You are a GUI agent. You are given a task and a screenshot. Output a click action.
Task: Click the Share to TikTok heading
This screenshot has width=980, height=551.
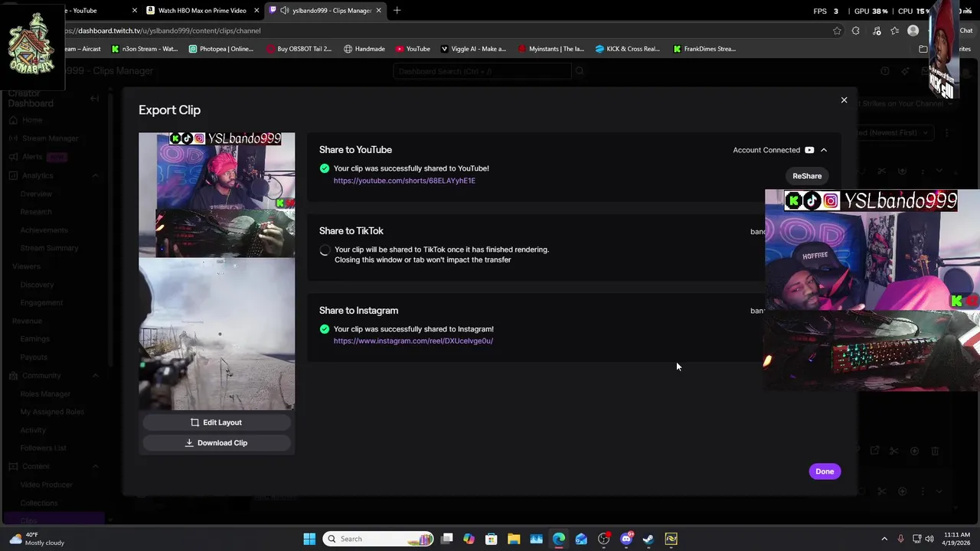(x=351, y=231)
